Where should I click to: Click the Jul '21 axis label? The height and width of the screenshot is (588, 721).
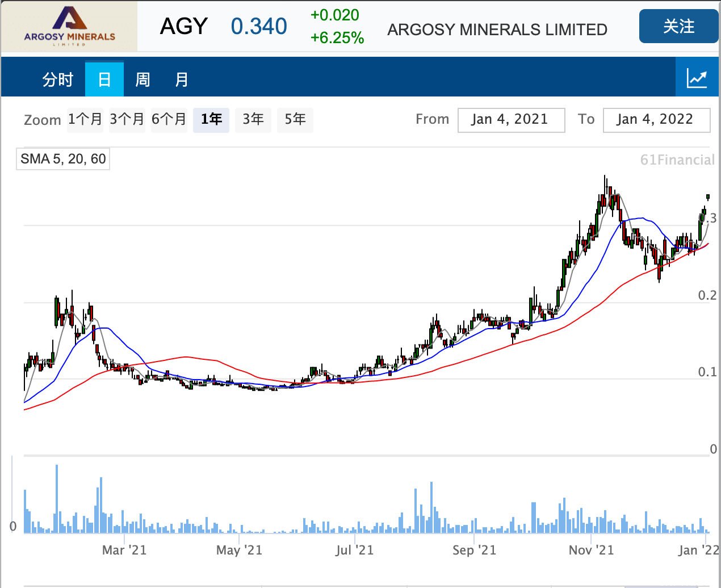point(355,550)
